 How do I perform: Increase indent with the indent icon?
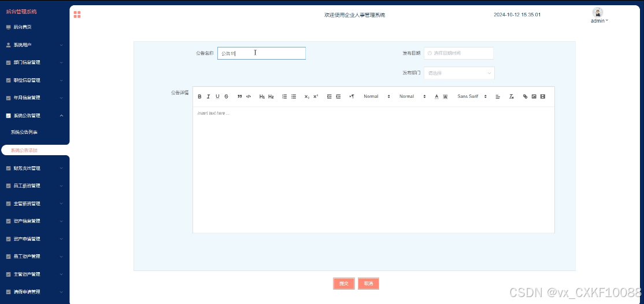coord(338,97)
